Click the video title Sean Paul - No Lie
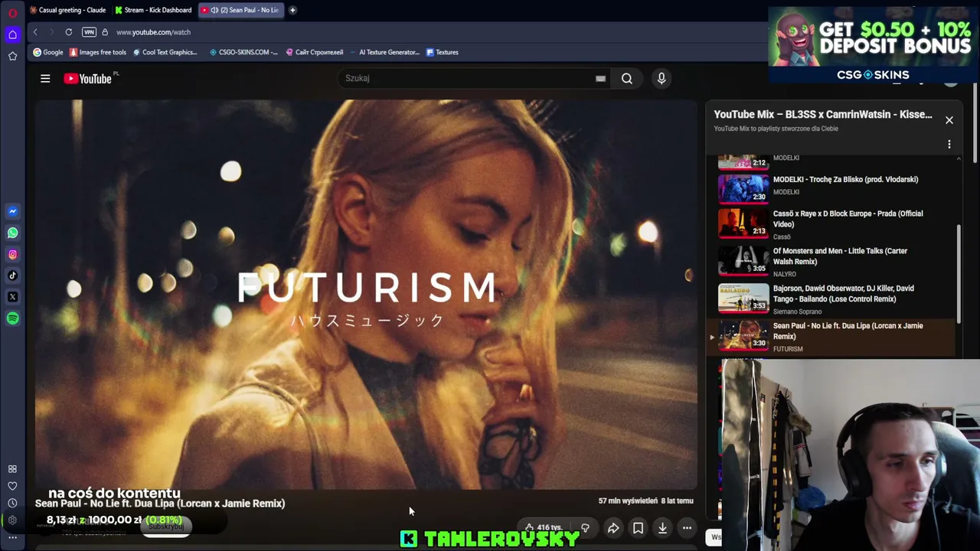This screenshot has width=980, height=551. point(160,504)
